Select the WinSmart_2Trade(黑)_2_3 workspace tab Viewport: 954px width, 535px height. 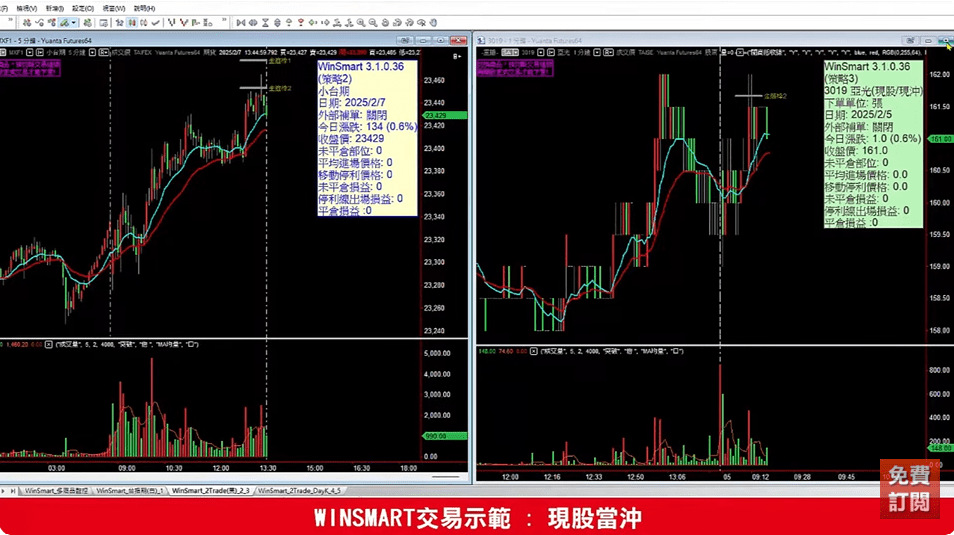click(x=211, y=491)
